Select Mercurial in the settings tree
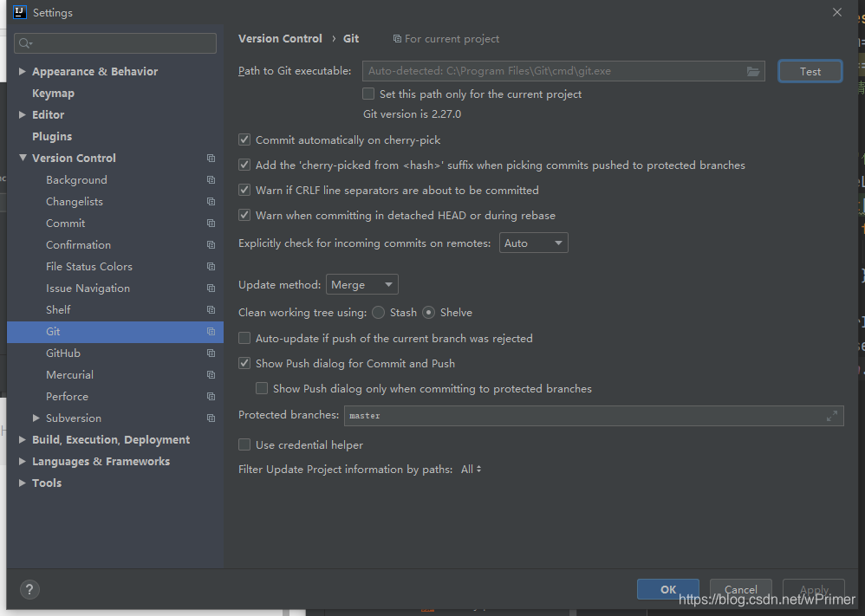This screenshot has height=616, width=865. [69, 375]
